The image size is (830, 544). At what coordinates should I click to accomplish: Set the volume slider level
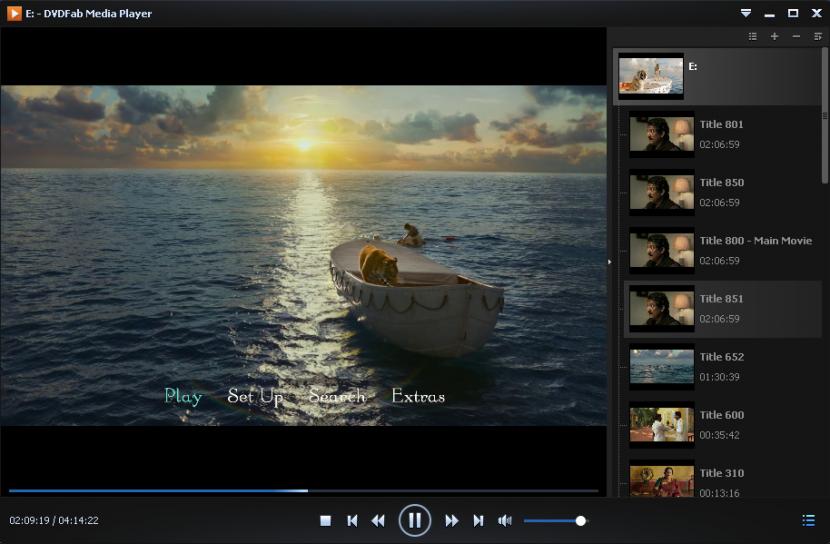556,521
